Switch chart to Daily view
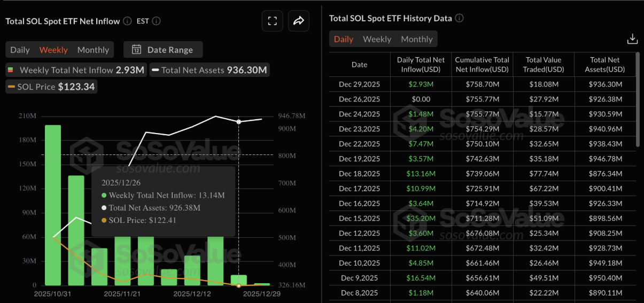 pos(20,50)
